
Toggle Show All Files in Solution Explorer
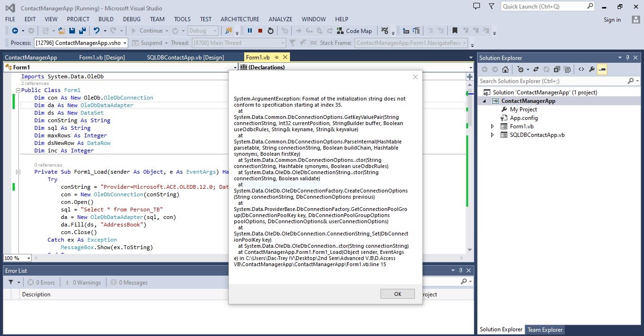pos(567,69)
